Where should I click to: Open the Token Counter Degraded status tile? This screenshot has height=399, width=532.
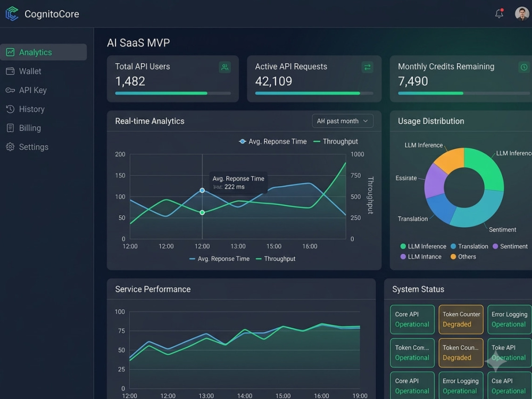coord(461,319)
